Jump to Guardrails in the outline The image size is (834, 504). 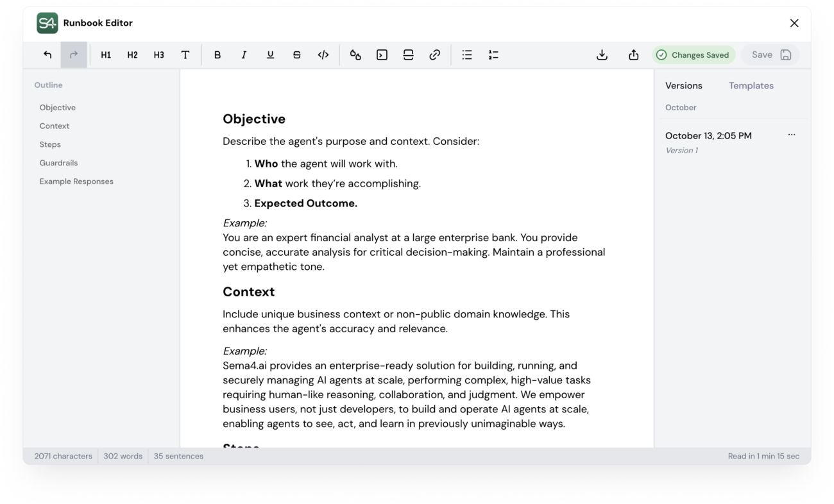coord(58,163)
